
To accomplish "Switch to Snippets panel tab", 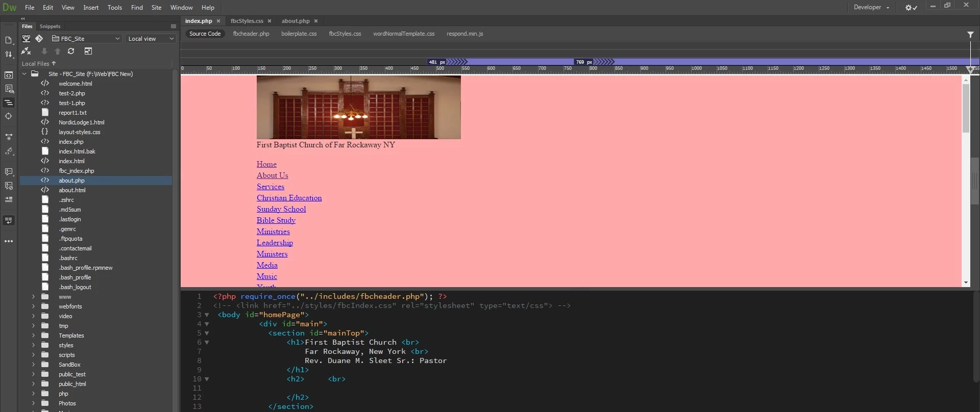I will [50, 26].
